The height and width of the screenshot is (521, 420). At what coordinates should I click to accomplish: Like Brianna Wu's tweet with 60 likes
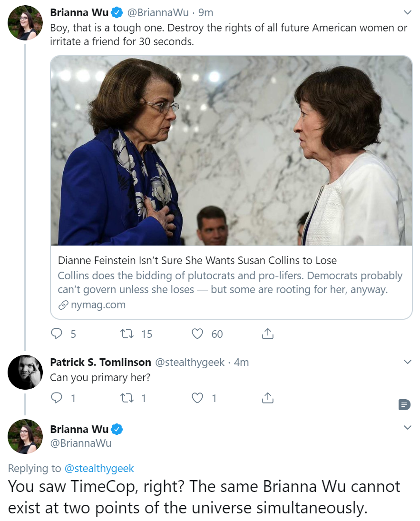pos(197,333)
